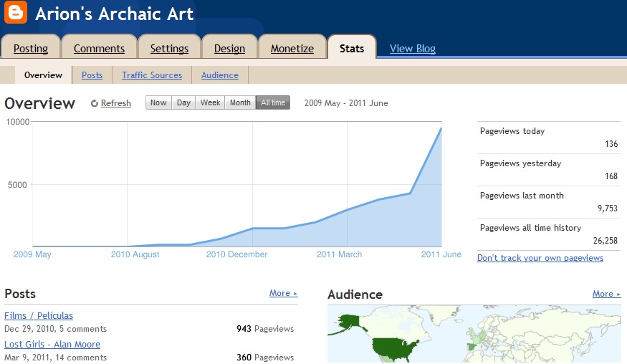Click the Pageviews last month value 9,753

click(608, 208)
